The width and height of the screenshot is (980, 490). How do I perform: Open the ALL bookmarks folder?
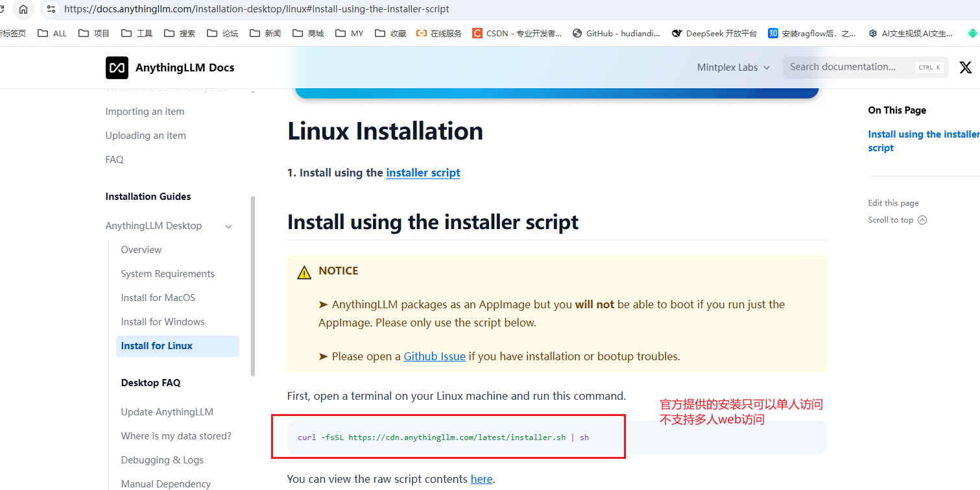click(52, 33)
